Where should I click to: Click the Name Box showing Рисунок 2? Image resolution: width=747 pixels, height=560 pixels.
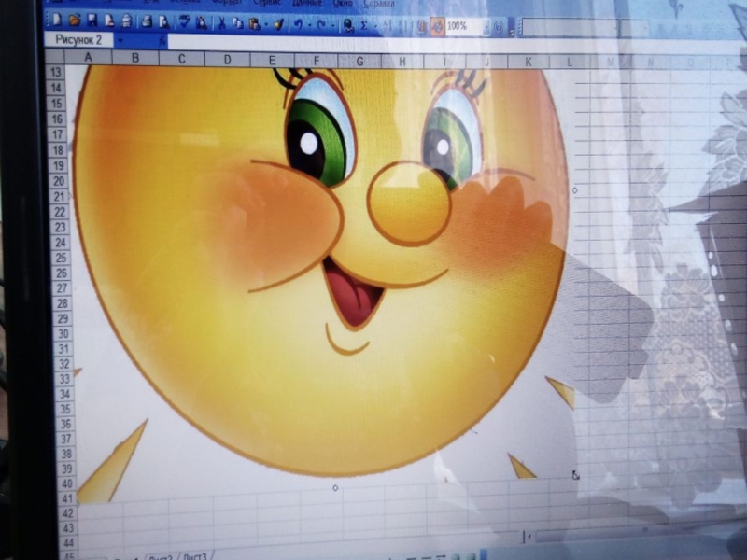[x=78, y=39]
